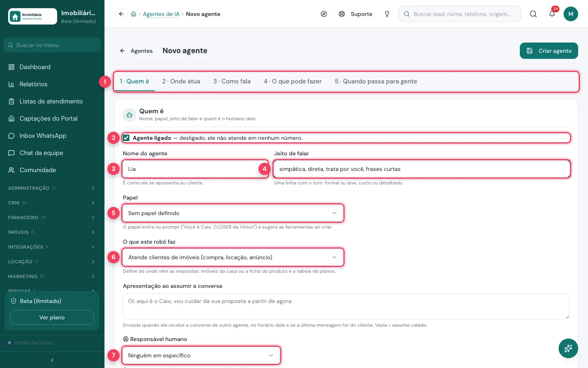This screenshot has height=368, width=588.
Task: Click the Apresentação ao assumir a conversa textarea
Action: coord(346,306)
